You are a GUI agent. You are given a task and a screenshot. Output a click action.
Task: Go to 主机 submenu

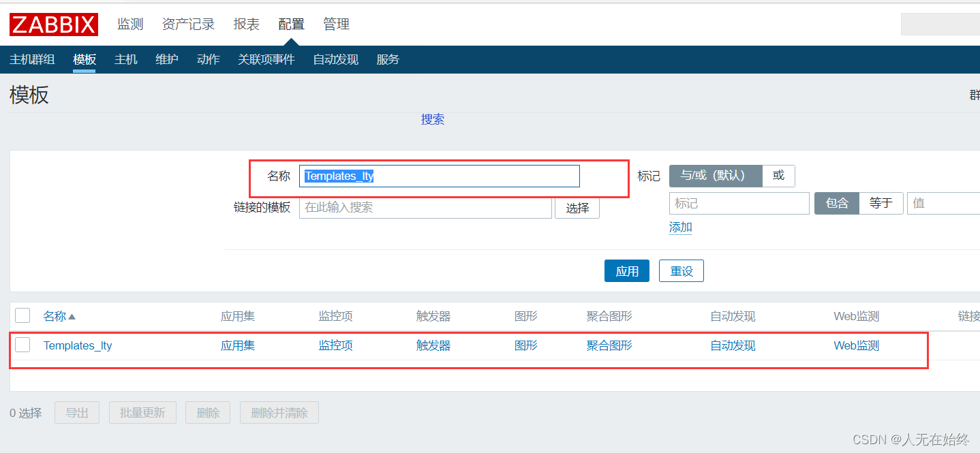pos(126,59)
